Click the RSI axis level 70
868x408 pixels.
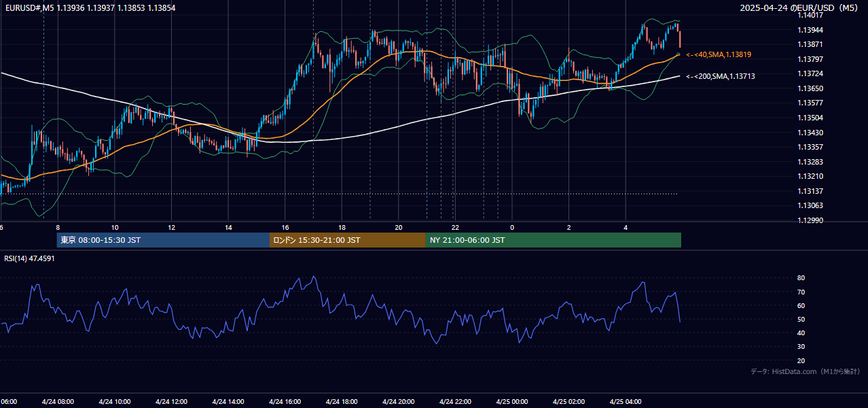pyautogui.click(x=801, y=292)
